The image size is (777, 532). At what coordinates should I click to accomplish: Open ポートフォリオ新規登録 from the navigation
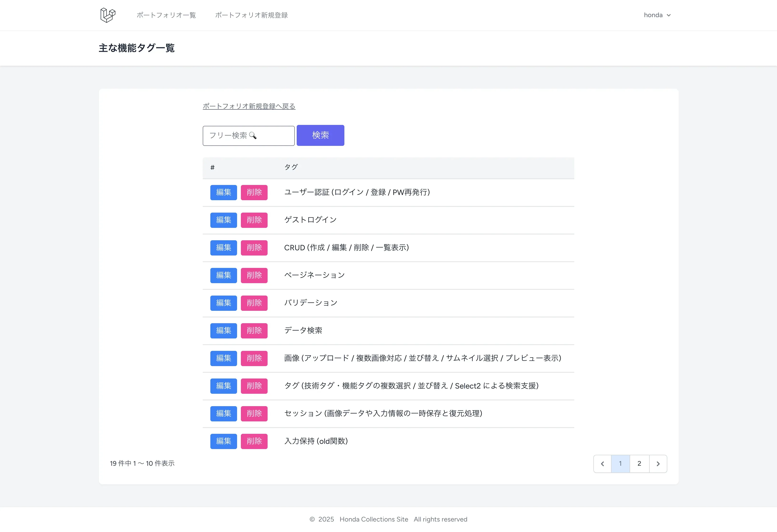click(251, 15)
